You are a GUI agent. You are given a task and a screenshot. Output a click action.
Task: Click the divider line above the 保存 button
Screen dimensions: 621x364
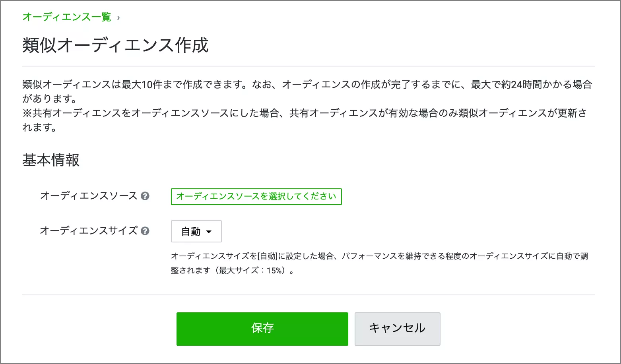(308, 294)
